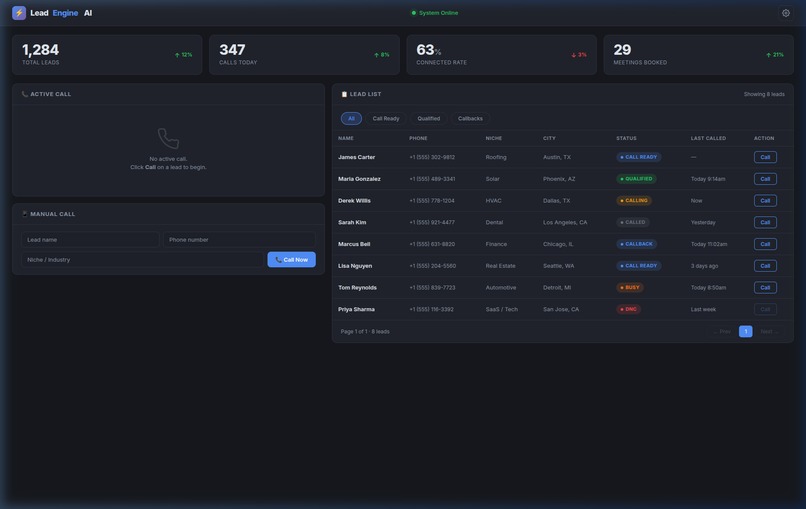Select the name Derek Willis
806x509 pixels.
pyautogui.click(x=354, y=201)
